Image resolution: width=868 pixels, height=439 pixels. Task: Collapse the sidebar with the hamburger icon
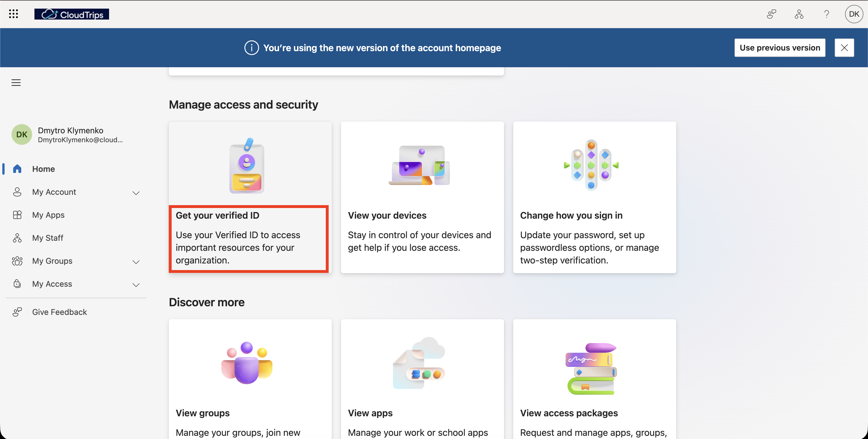[x=16, y=83]
